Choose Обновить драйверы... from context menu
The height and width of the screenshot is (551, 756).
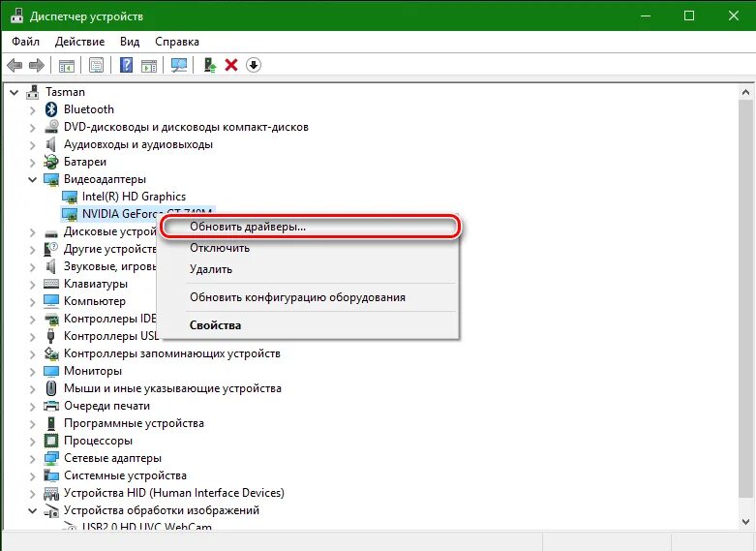coord(309,227)
